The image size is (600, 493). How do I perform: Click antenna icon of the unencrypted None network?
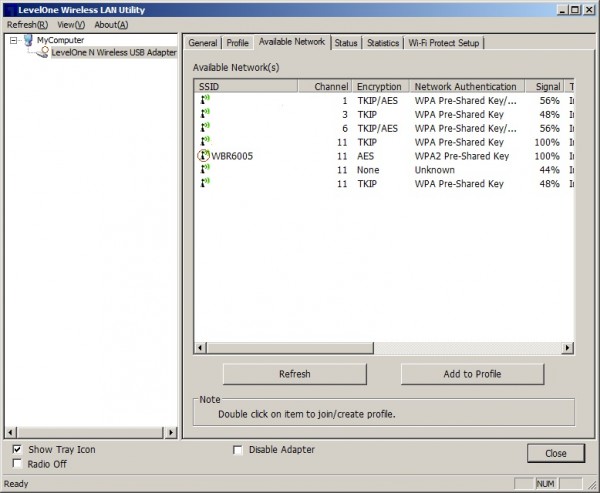[x=205, y=169]
